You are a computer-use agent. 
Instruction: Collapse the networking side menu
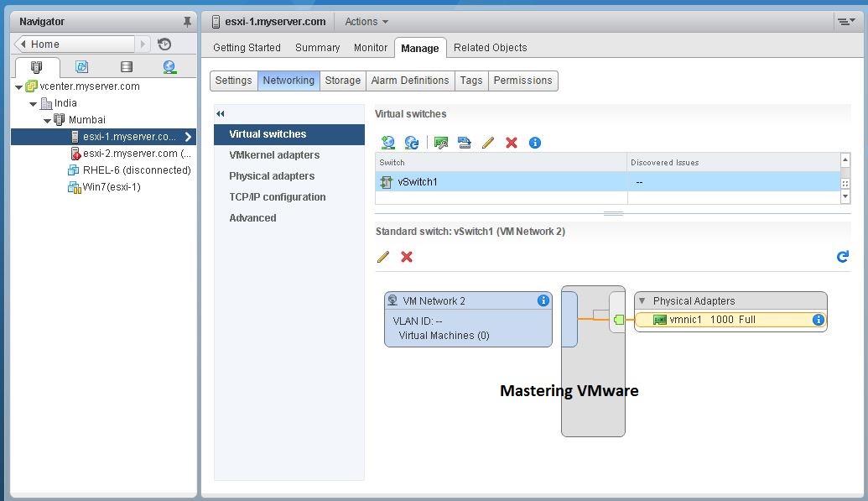pyautogui.click(x=221, y=113)
